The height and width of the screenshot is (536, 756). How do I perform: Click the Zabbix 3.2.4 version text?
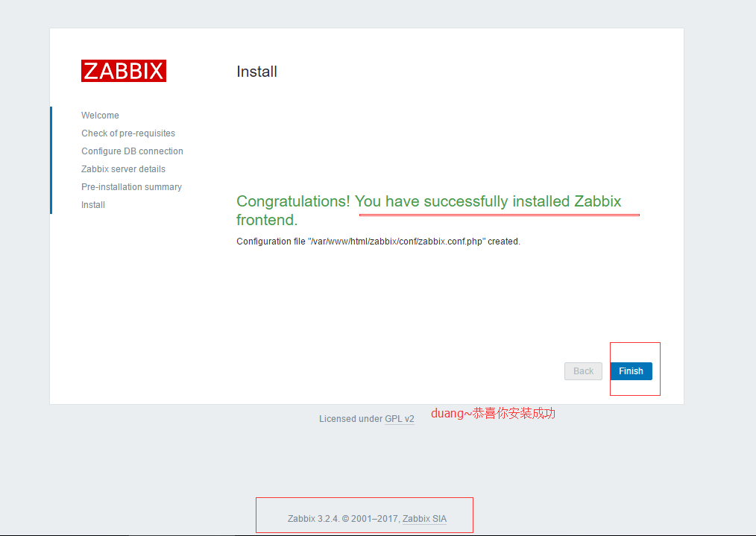(x=313, y=519)
